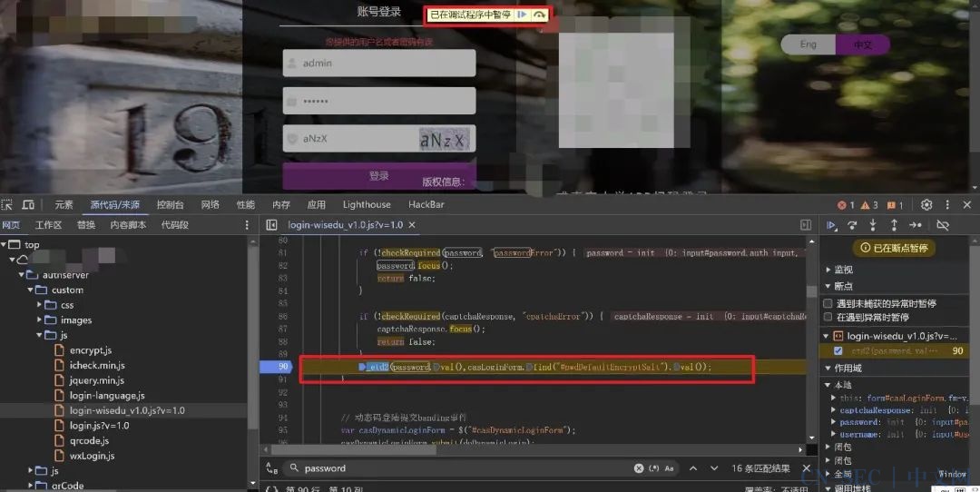
Task: Click the purple 登录 login button
Action: coord(378,176)
